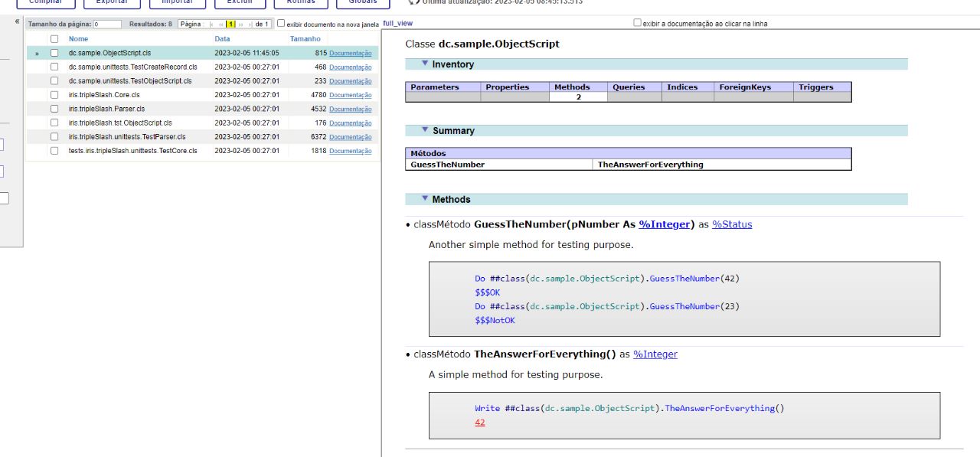The width and height of the screenshot is (980, 457).
Task: Go to first page using pagination arrow
Action: pos(211,24)
